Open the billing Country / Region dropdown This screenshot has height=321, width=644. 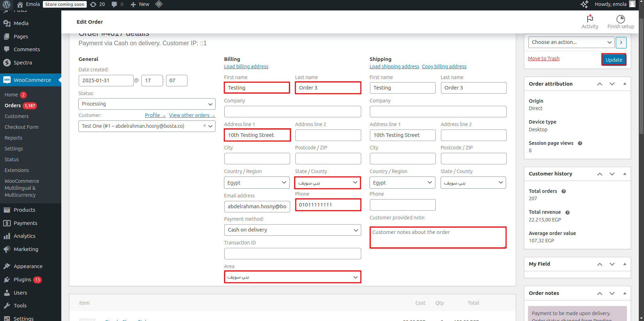point(257,183)
